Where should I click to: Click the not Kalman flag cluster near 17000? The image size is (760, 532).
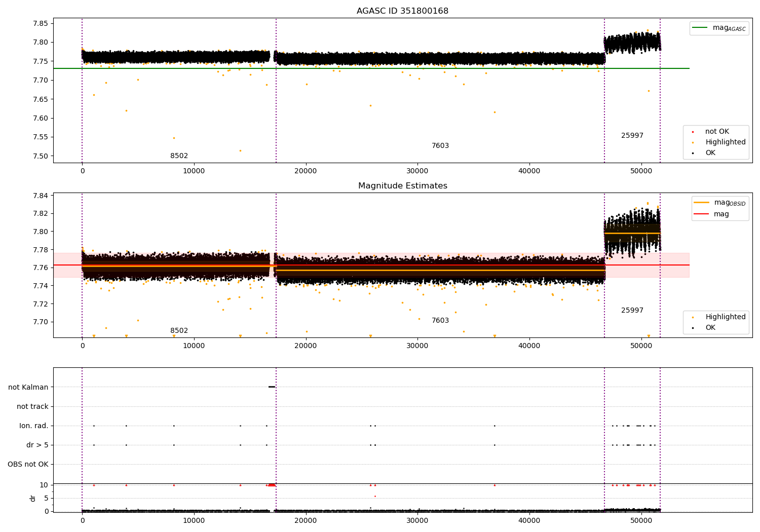pos(272,387)
